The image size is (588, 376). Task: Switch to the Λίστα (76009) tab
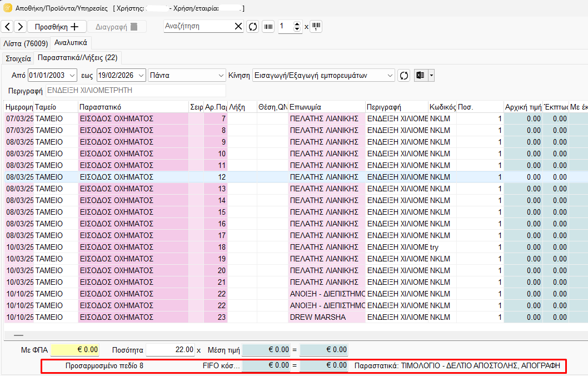pyautogui.click(x=26, y=43)
